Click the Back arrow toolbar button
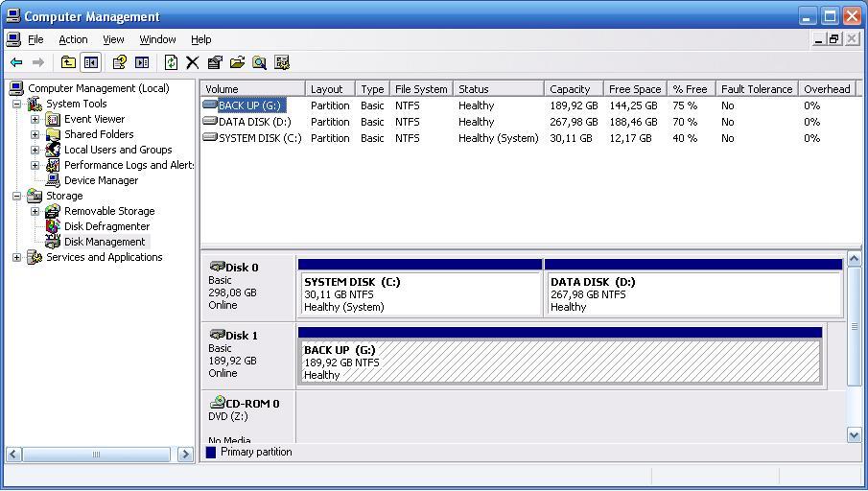The width and height of the screenshot is (868, 491). pos(16,62)
